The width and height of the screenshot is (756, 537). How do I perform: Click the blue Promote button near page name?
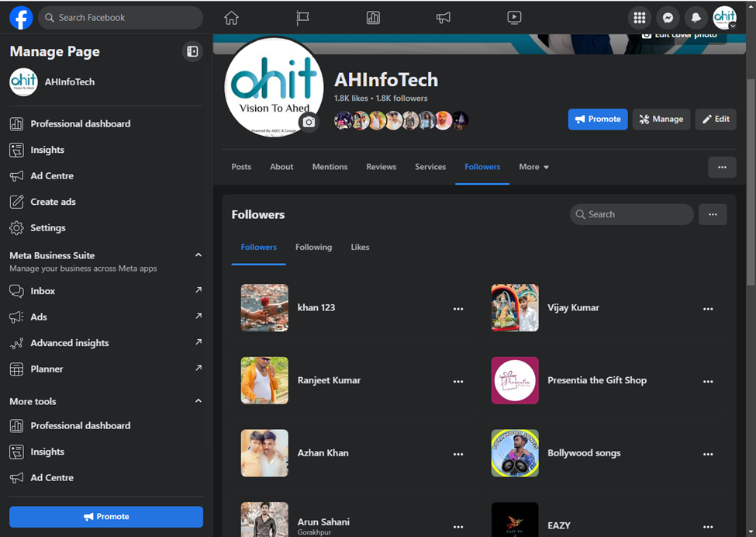click(x=598, y=120)
